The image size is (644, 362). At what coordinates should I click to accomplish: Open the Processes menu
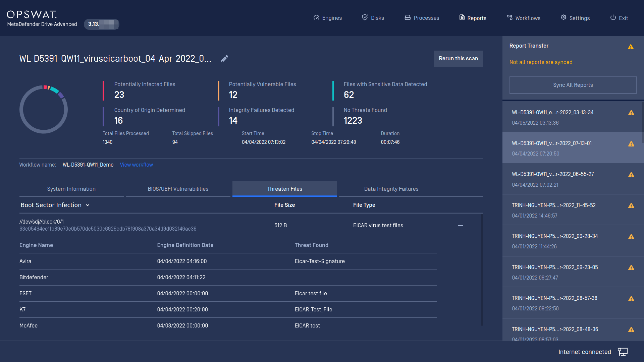pos(422,18)
